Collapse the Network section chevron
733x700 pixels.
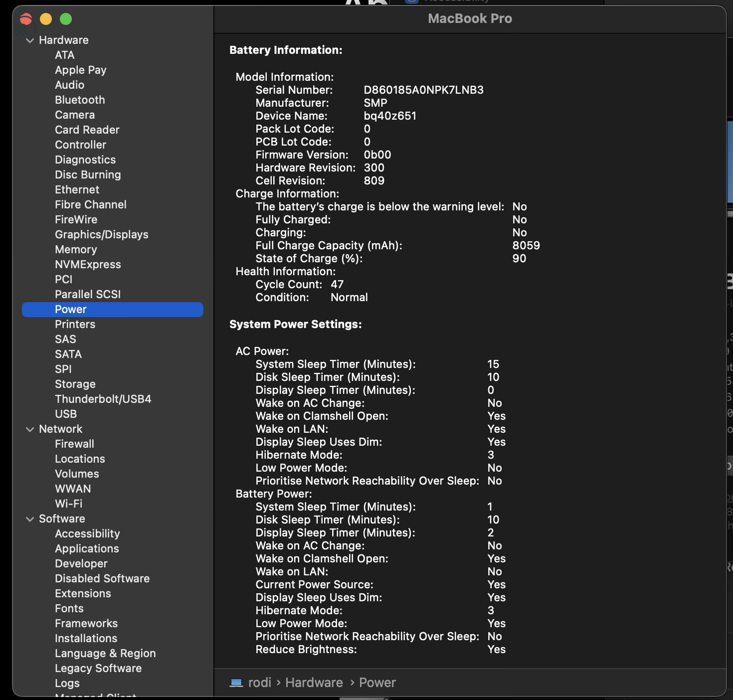30,429
